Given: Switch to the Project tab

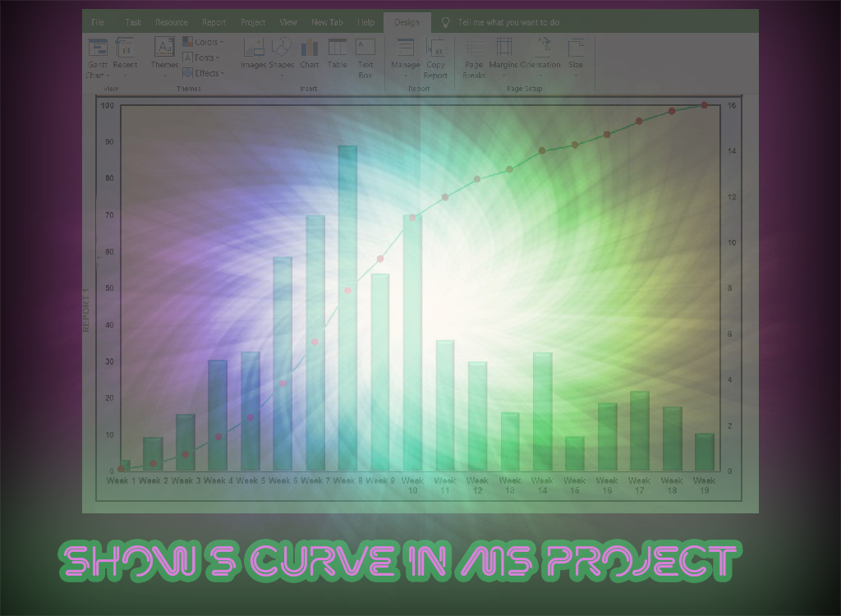Looking at the screenshot, I should coord(253,22).
